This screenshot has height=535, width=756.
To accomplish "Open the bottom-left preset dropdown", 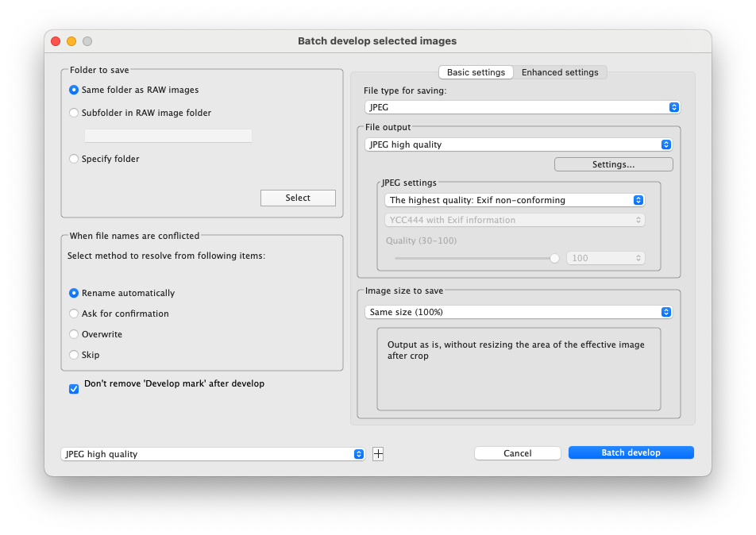I will pyautogui.click(x=213, y=454).
